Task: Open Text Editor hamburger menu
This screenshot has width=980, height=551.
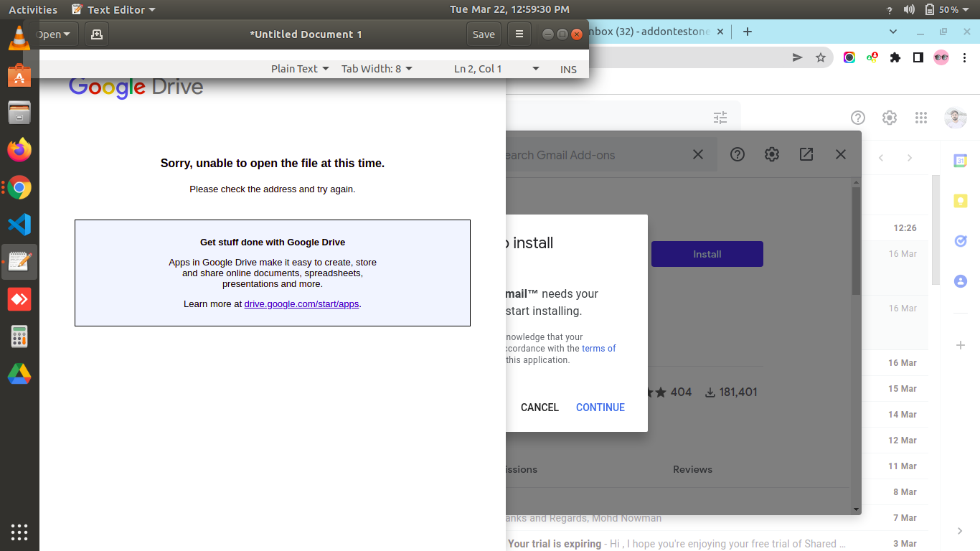Action: [x=519, y=34]
